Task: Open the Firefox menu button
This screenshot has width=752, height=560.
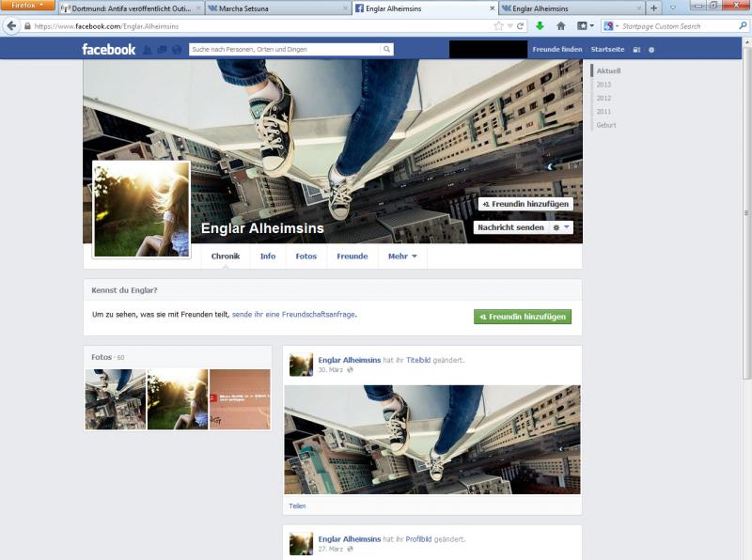Action: 27,7
